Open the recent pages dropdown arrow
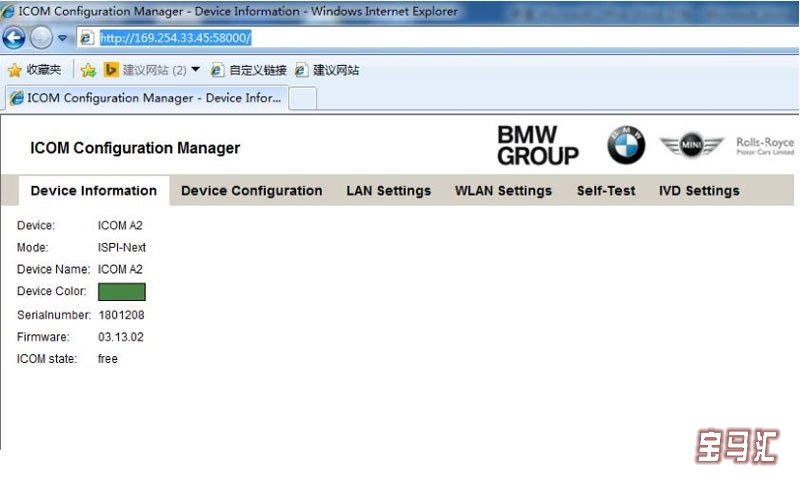 pyautogui.click(x=62, y=38)
